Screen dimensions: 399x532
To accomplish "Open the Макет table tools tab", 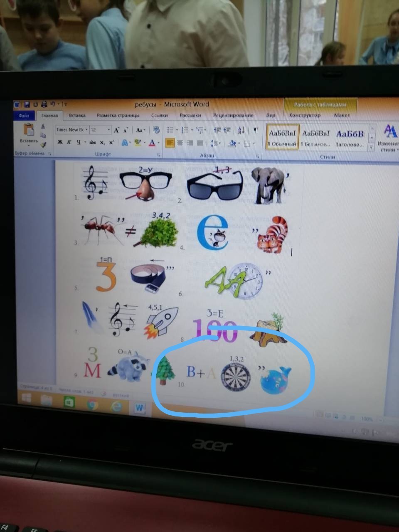I will pyautogui.click(x=342, y=115).
